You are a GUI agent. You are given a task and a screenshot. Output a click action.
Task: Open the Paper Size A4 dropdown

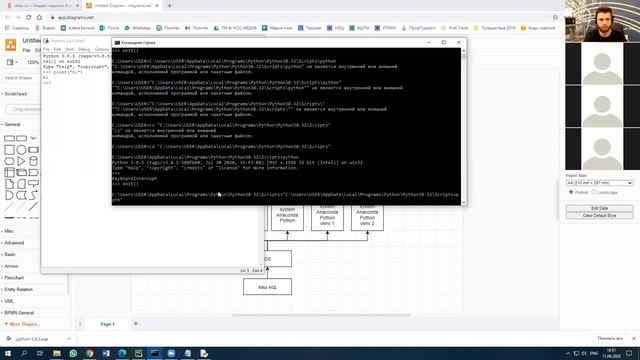pos(600,183)
